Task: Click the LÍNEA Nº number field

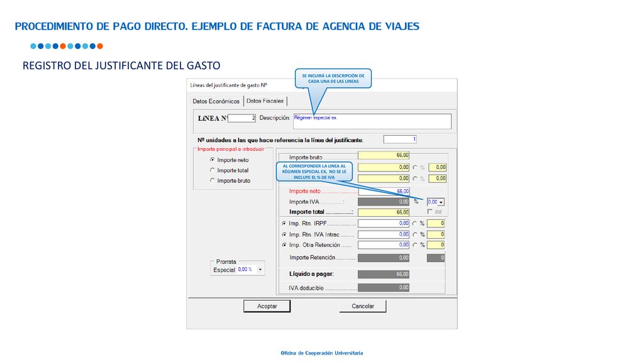Action: pos(242,118)
